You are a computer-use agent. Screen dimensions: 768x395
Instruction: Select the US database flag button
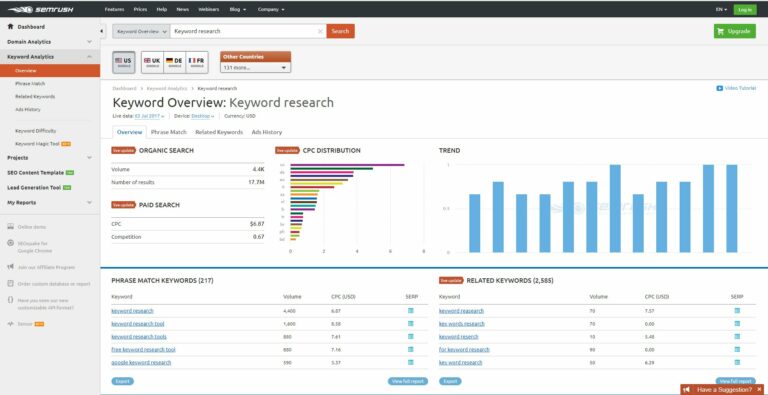point(123,62)
